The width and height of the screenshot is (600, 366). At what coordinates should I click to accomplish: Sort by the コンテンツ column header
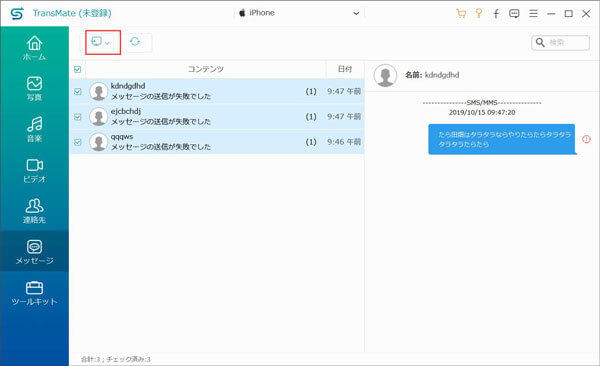click(x=205, y=69)
